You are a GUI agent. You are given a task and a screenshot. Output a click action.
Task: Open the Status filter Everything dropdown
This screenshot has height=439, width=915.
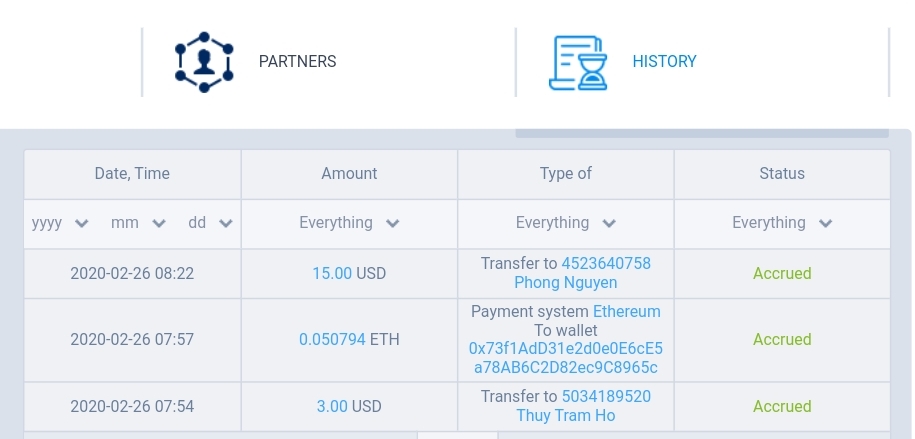tap(782, 223)
